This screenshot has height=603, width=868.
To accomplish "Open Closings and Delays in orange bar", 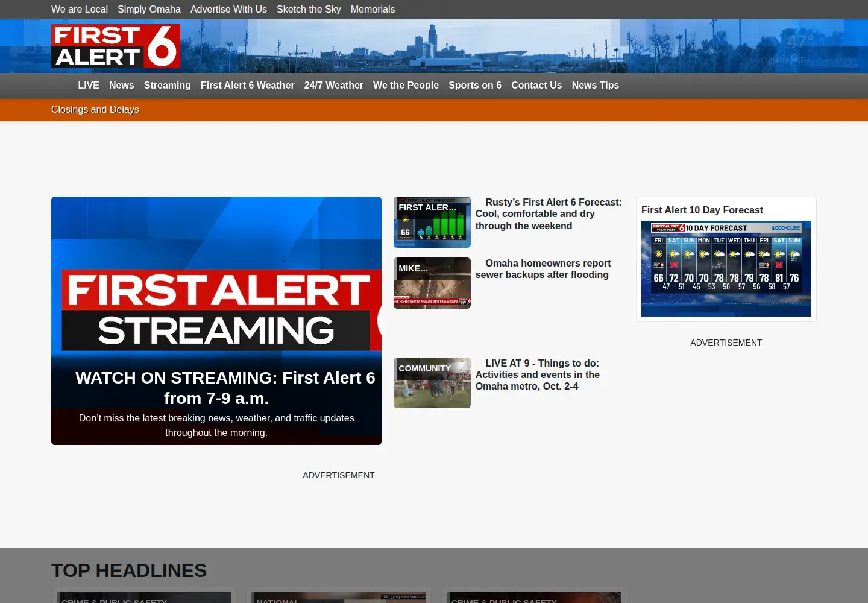I will click(x=95, y=110).
